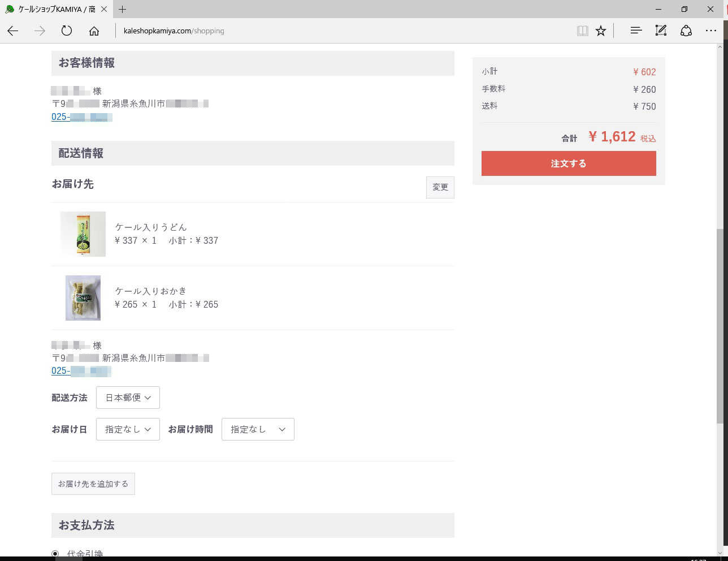Click the browser back arrow
The image size is (728, 561).
[x=13, y=31]
